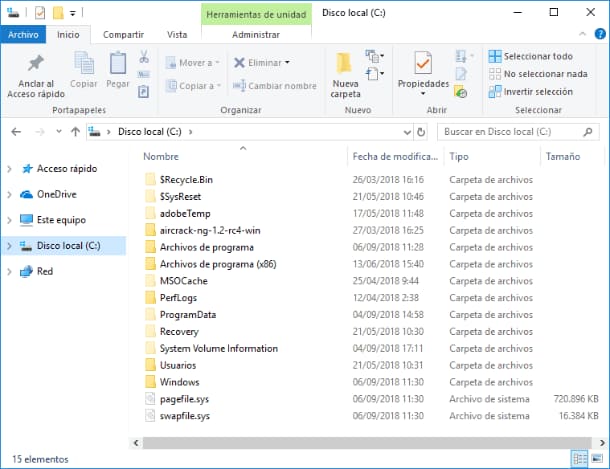The height and width of the screenshot is (469, 610).
Task: Pin to Quick Access (Anclar al Acceso rápido)
Action: pyautogui.click(x=36, y=76)
